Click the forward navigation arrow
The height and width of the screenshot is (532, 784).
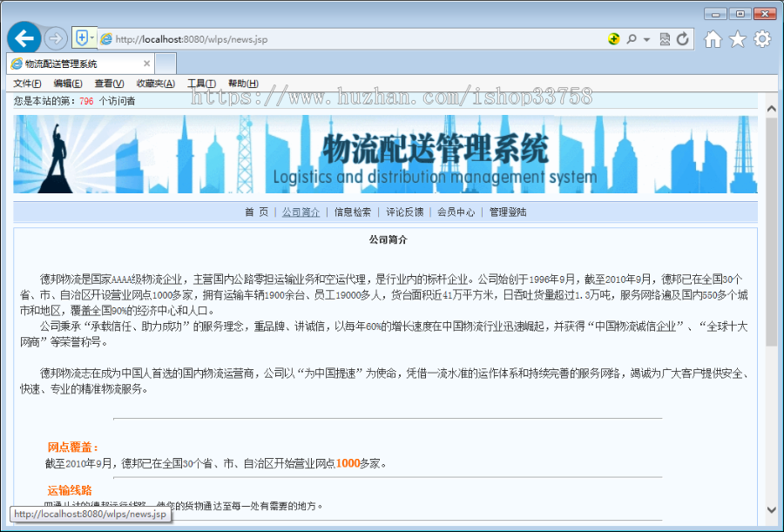tap(54, 38)
